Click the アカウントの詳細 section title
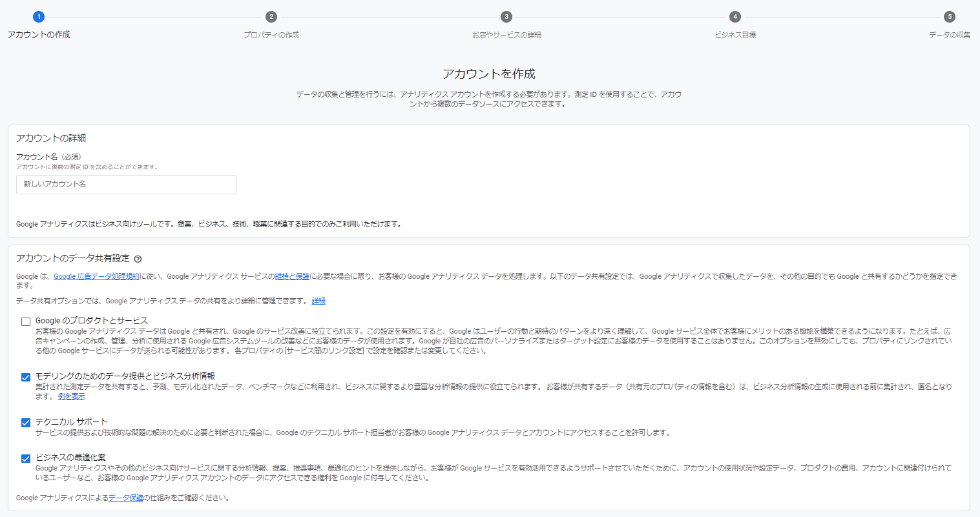980x517 pixels. [x=51, y=138]
